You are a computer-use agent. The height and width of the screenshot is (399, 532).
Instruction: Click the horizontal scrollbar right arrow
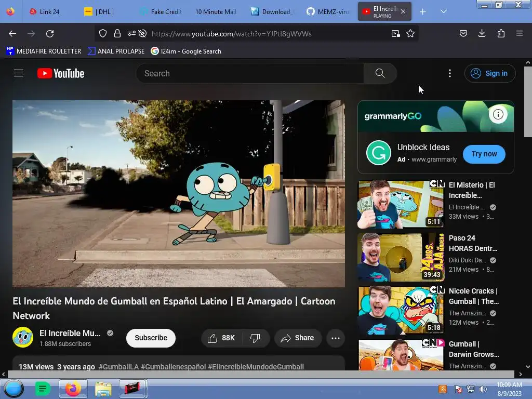[521, 374]
